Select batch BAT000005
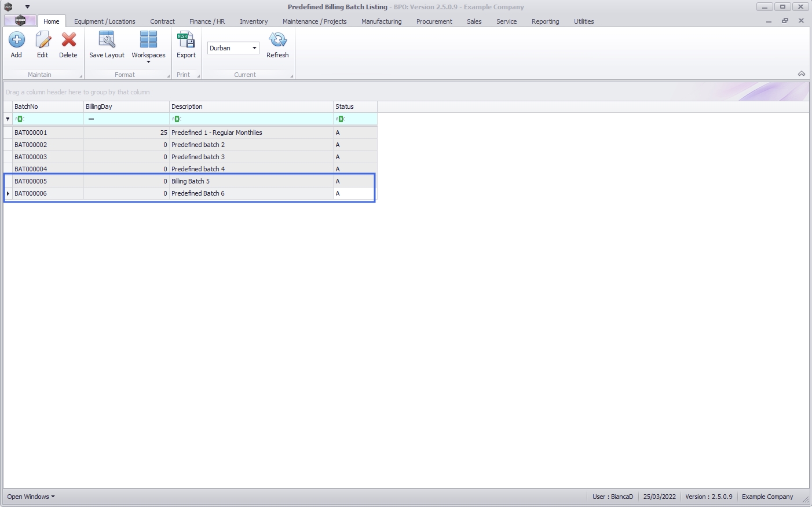This screenshot has width=812, height=507. tap(31, 181)
